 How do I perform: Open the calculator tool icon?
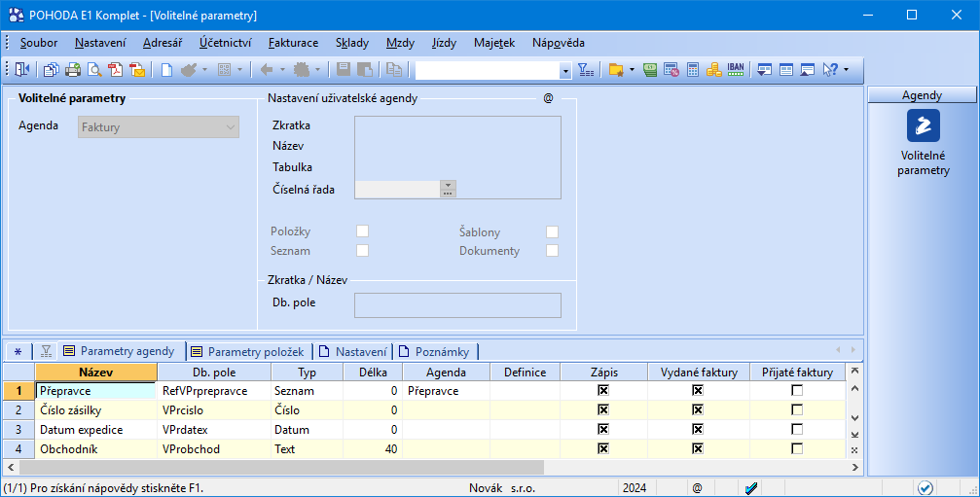693,70
